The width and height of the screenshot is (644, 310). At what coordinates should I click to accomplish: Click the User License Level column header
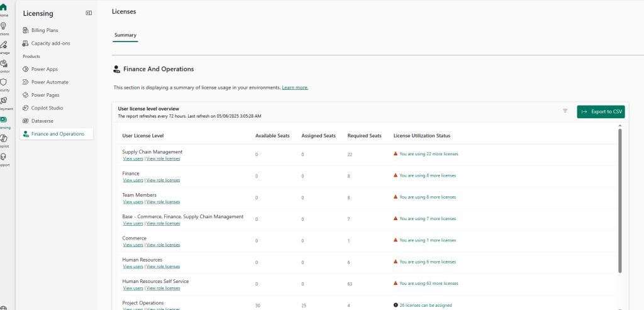pos(143,136)
